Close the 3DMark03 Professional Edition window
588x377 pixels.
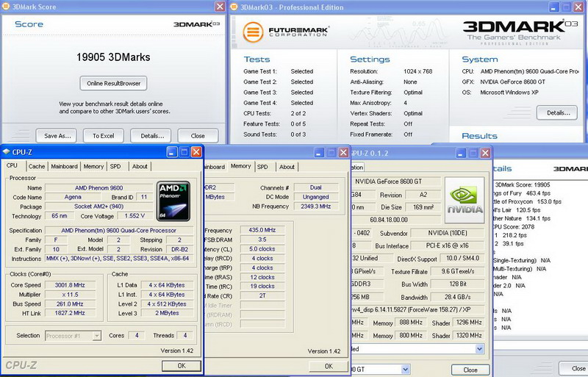click(579, 7)
